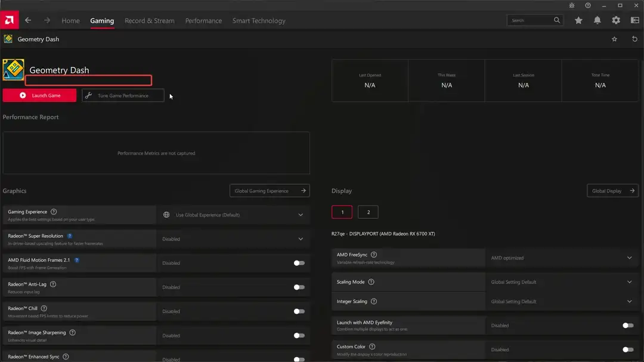The image size is (644, 362).
Task: Click the large Geometry Dash game icon
Action: click(13, 69)
